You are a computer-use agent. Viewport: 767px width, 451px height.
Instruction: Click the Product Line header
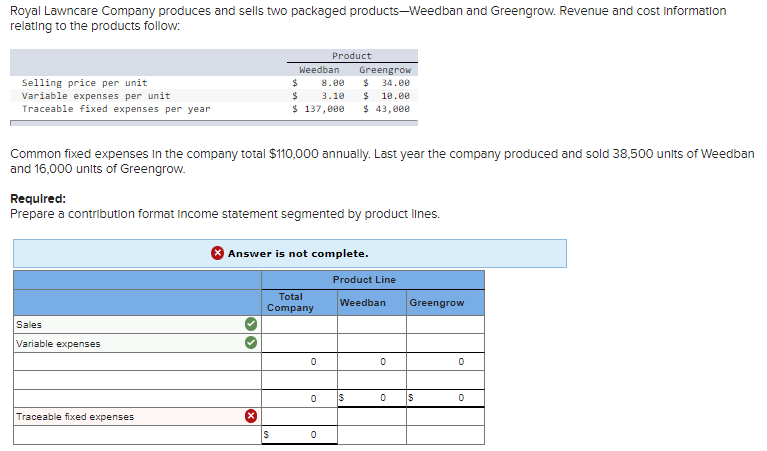364,279
